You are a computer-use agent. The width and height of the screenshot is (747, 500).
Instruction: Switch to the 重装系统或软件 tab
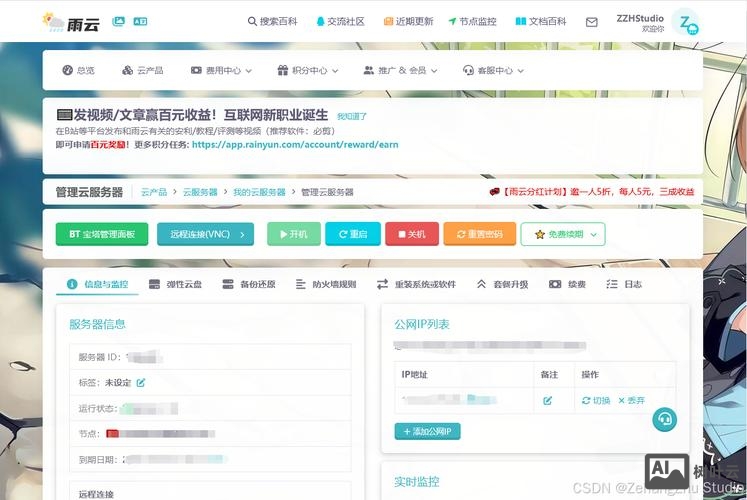(416, 284)
